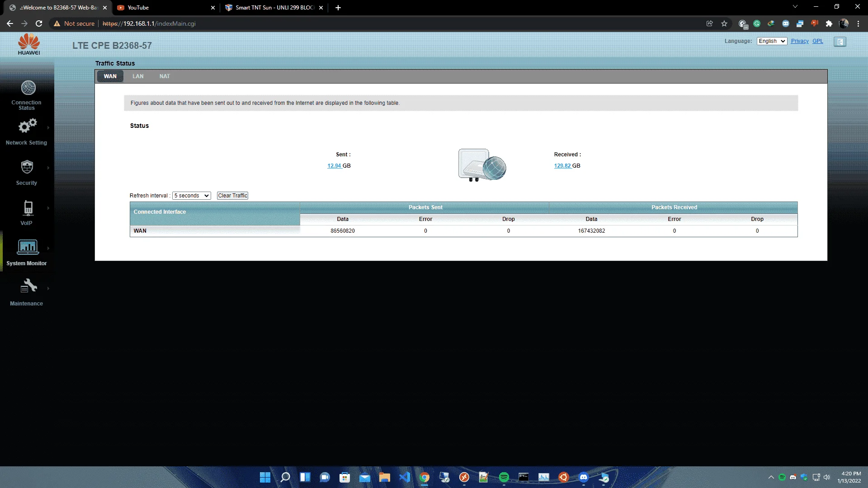Open the Privacy link
The image size is (868, 488).
click(x=799, y=41)
